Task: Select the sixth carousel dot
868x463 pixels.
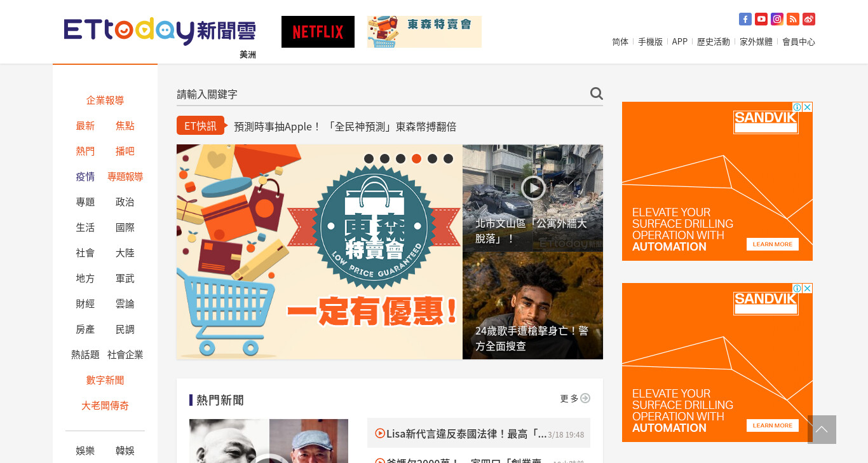Action: [448, 158]
